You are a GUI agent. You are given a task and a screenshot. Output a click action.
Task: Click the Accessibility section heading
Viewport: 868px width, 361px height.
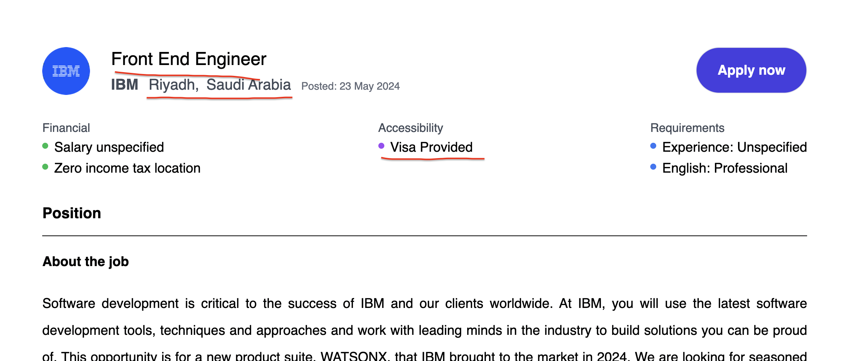(x=410, y=128)
